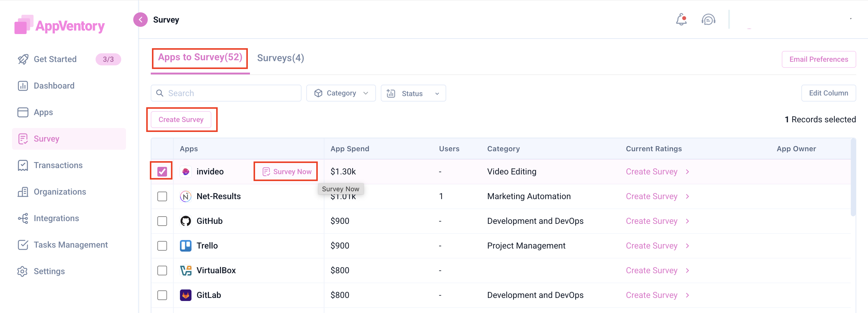The width and height of the screenshot is (868, 313).
Task: Click the Apps window icon in sidebar
Action: 23,112
